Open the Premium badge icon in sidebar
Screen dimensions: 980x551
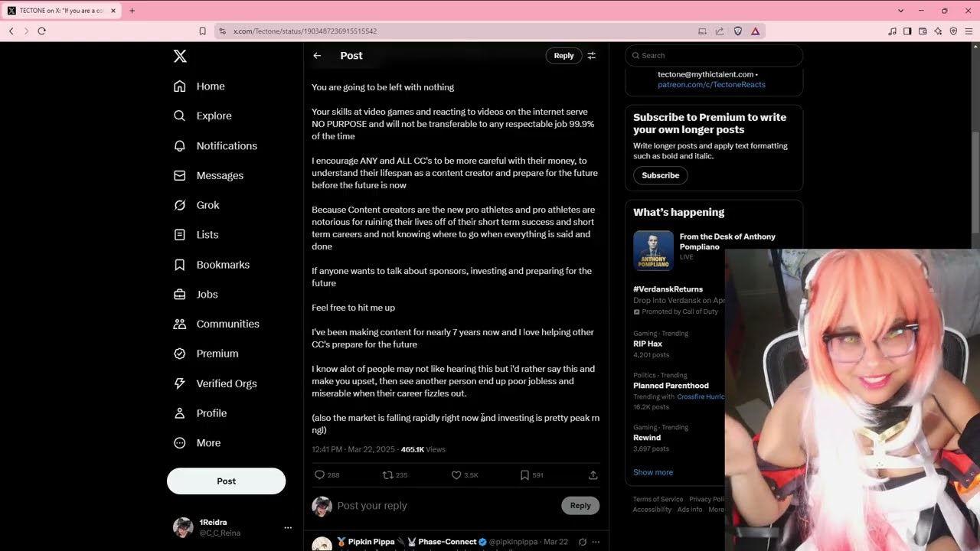pyautogui.click(x=180, y=354)
